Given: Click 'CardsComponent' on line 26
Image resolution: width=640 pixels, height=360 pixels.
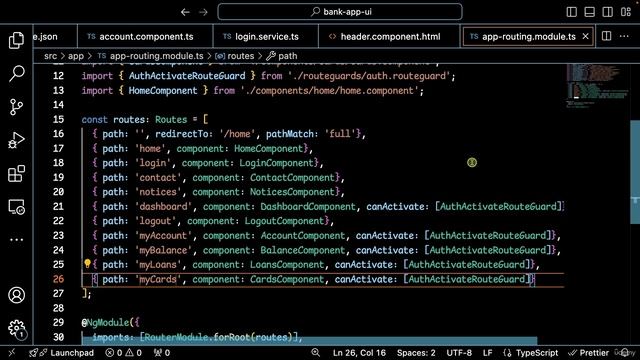Looking at the screenshot, I should (287, 279).
